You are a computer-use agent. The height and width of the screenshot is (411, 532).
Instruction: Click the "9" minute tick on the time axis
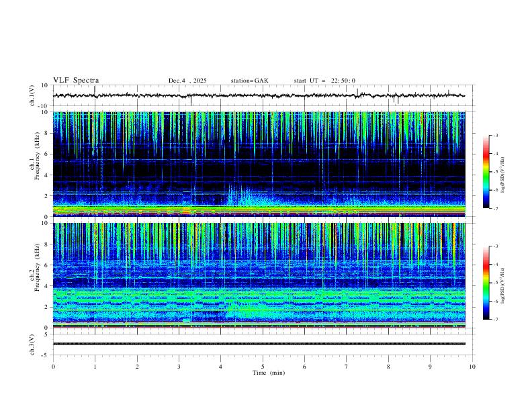coord(430,367)
